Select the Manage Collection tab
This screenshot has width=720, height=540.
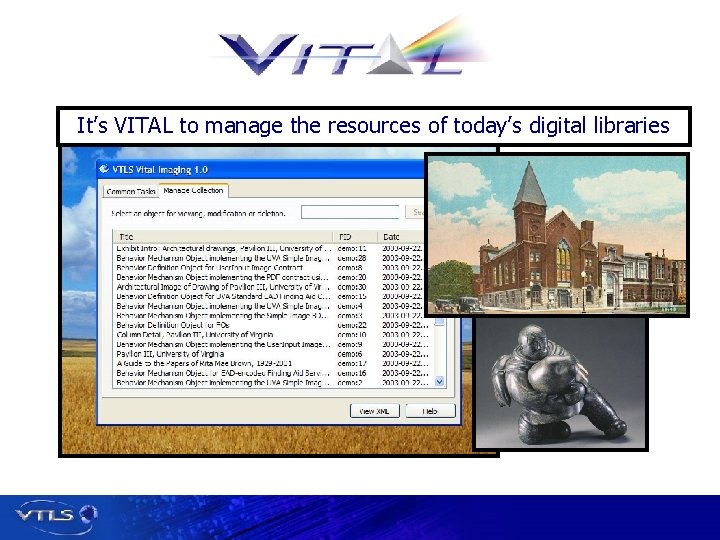tap(193, 190)
